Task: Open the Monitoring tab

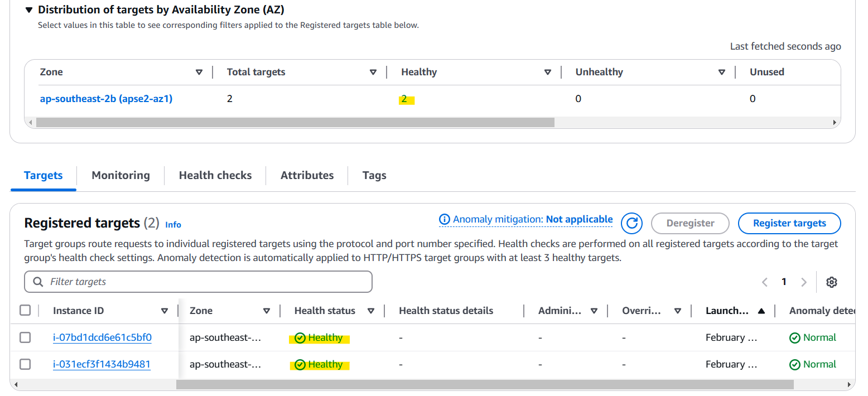Action: (120, 175)
